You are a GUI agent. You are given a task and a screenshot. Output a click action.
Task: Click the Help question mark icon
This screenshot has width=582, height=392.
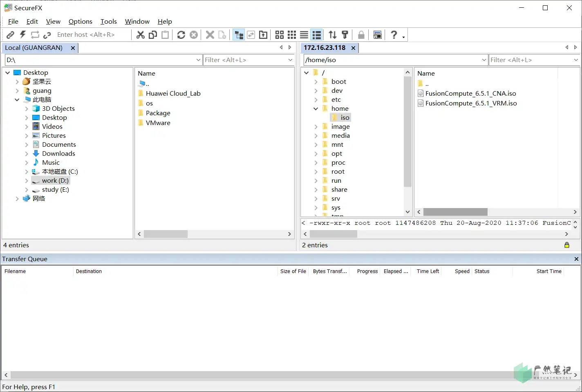pos(394,35)
